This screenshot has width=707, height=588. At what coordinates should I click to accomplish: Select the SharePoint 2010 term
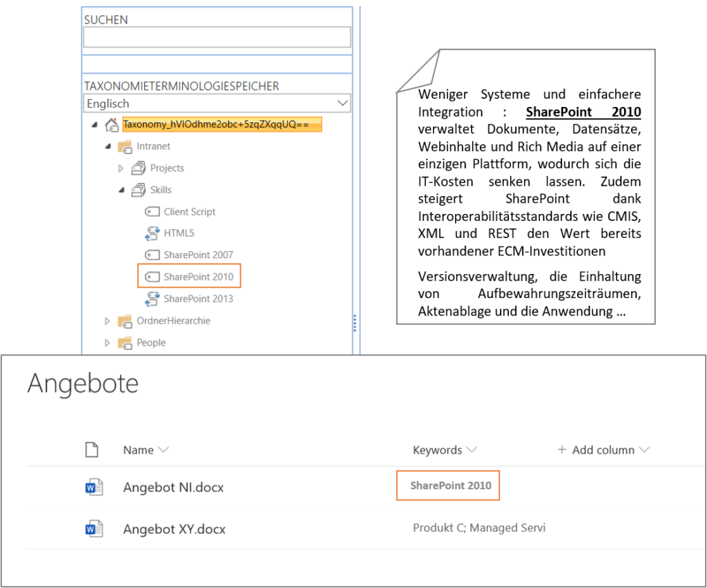pos(198,277)
